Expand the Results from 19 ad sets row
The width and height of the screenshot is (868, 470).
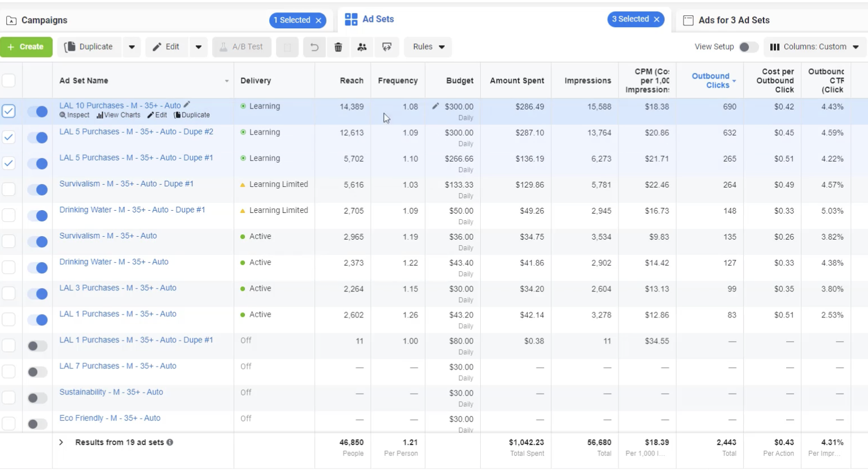pos(61,442)
